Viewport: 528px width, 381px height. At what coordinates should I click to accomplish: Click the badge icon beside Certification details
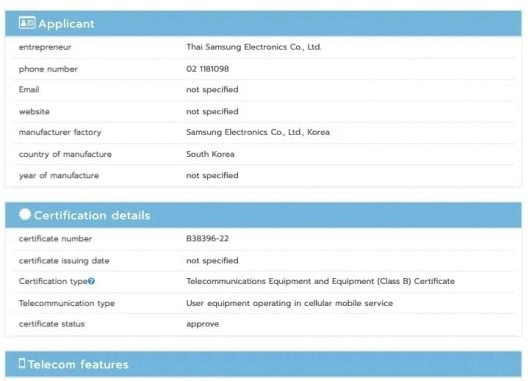click(x=25, y=214)
